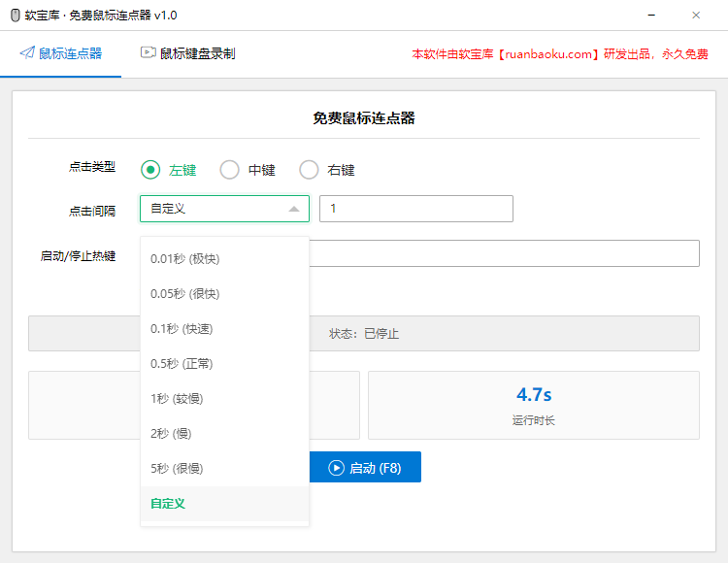The height and width of the screenshot is (563, 728).
Task: Click the recording icon on 鼠标键盘录制 tab
Action: 149,53
